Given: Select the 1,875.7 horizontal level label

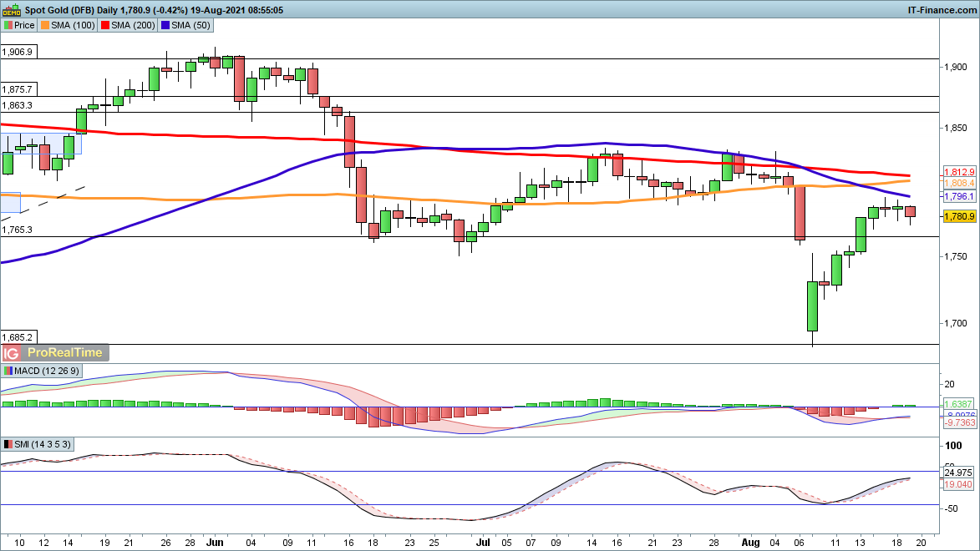Looking at the screenshot, I should [x=18, y=89].
